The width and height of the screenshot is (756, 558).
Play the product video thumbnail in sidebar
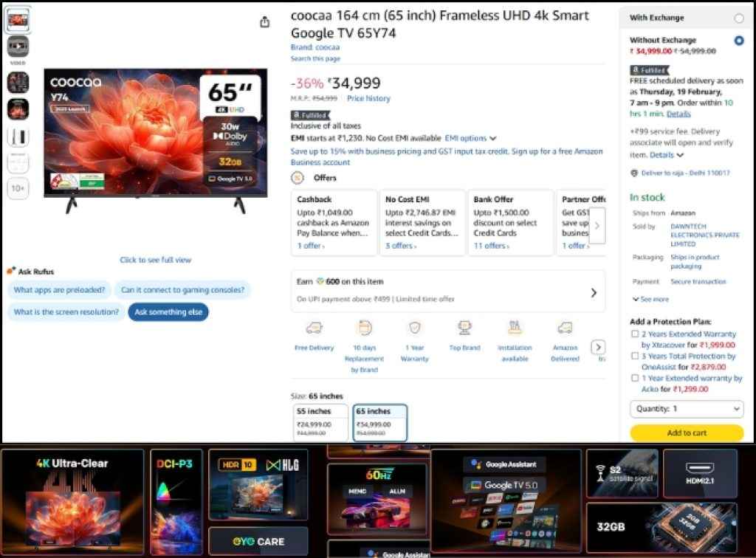click(18, 46)
